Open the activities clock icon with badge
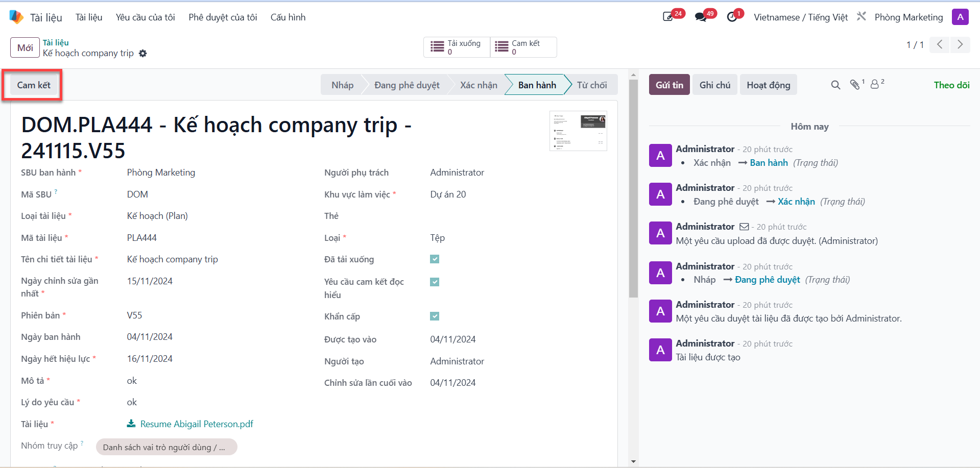 pyautogui.click(x=733, y=16)
